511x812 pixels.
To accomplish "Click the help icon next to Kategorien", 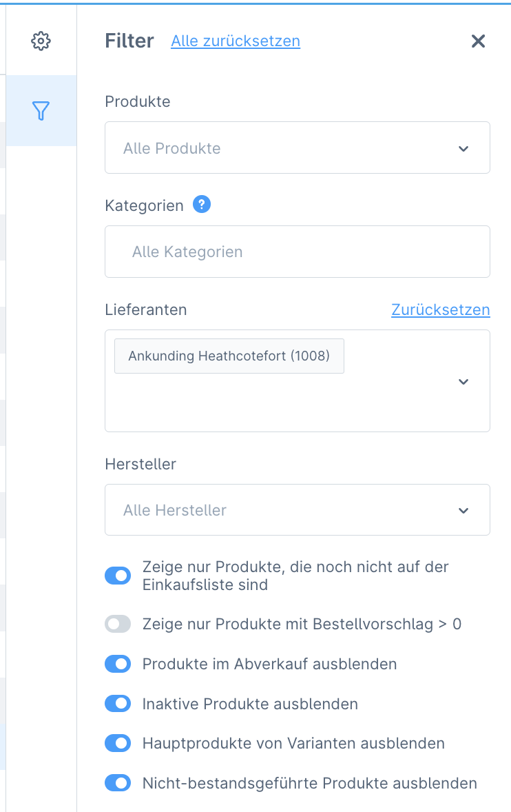I will coord(202,204).
